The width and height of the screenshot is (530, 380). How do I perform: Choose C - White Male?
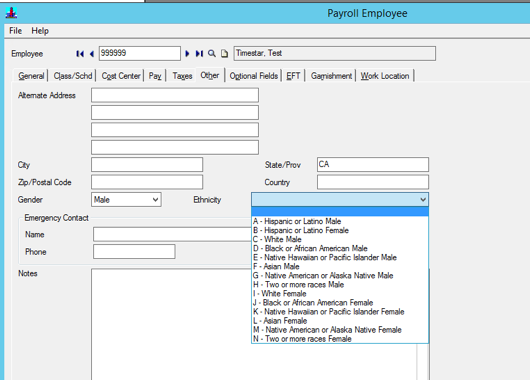point(340,239)
